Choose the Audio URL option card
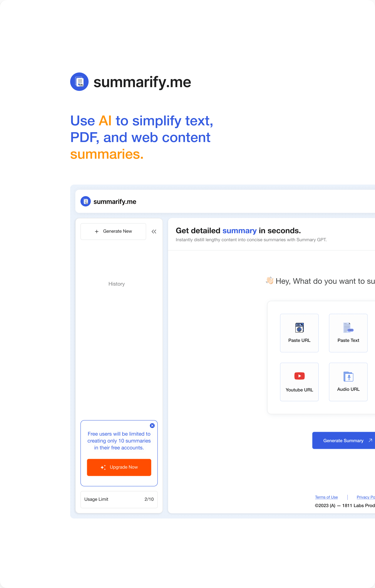Screen dimensions: 375x588 (x=348, y=382)
